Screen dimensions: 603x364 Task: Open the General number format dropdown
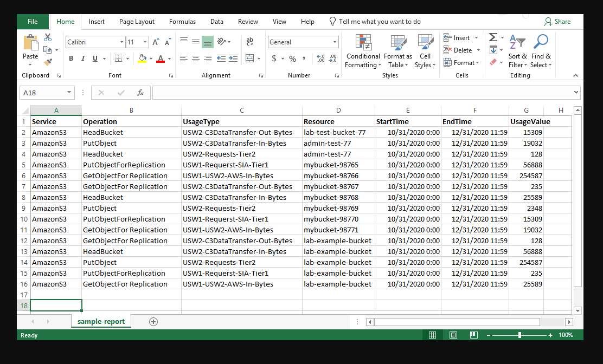pyautogui.click(x=335, y=42)
